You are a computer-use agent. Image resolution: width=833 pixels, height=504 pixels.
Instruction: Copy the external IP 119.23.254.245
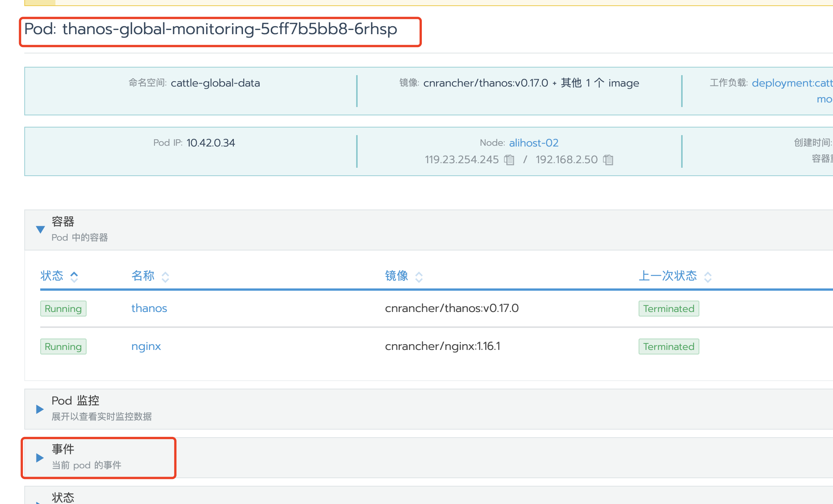point(509,160)
